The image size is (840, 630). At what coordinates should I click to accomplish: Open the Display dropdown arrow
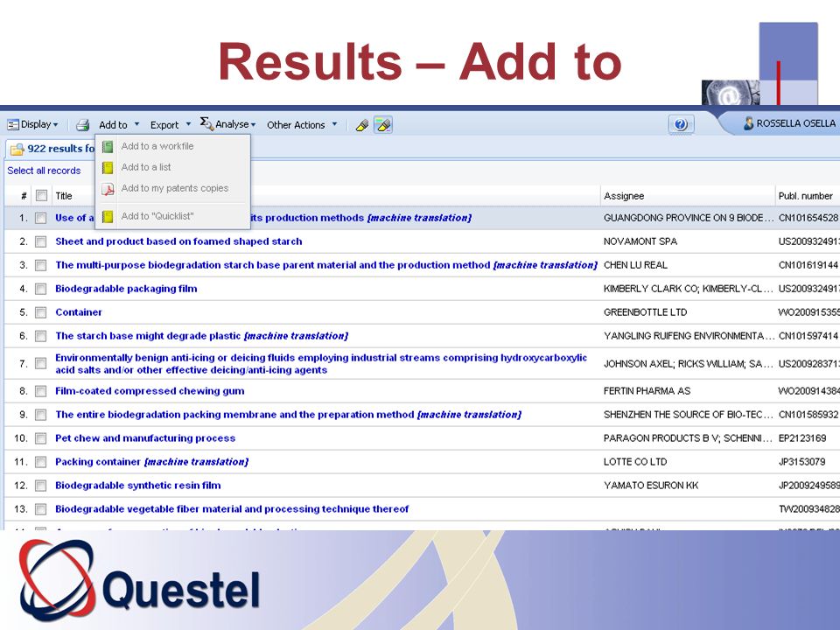(56, 125)
